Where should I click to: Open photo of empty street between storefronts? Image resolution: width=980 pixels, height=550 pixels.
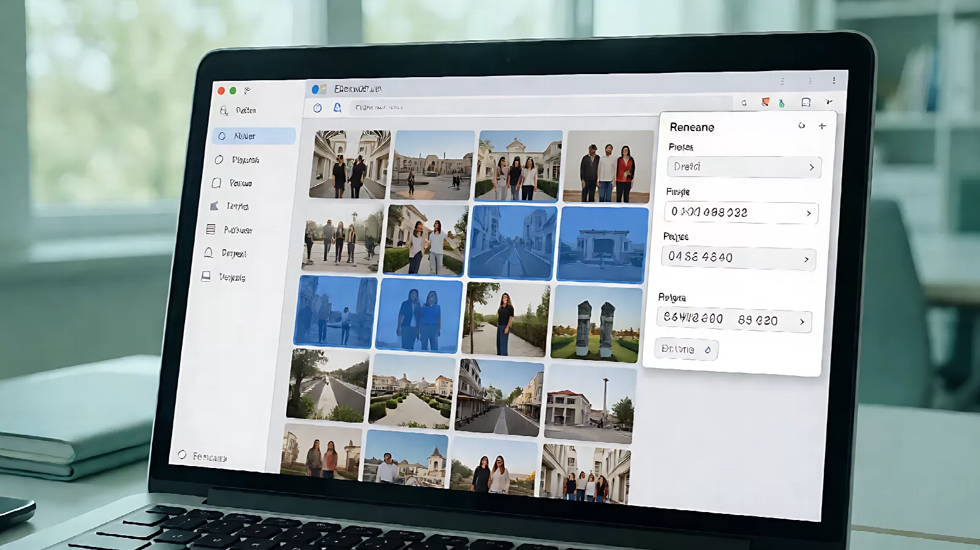pyautogui.click(x=499, y=397)
